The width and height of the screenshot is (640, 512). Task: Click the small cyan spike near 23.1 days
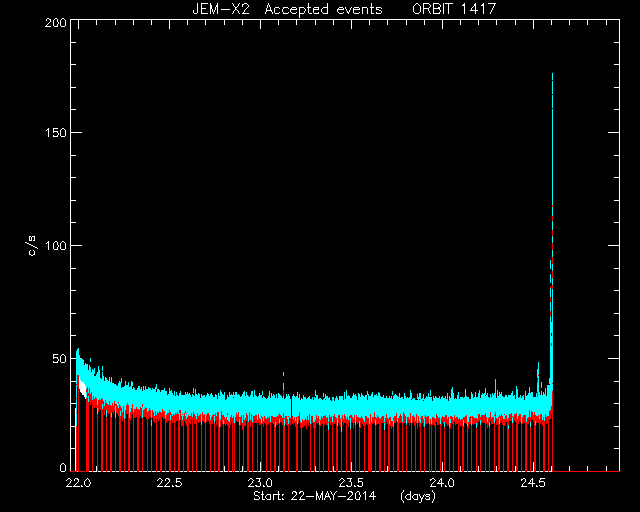click(283, 382)
